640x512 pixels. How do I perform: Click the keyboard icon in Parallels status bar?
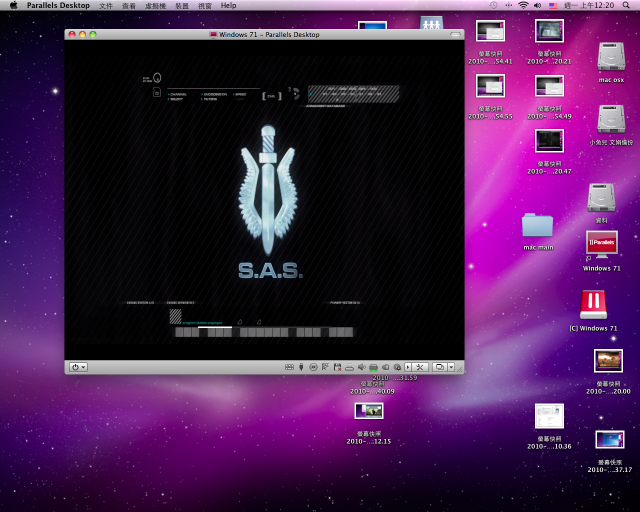[x=289, y=367]
